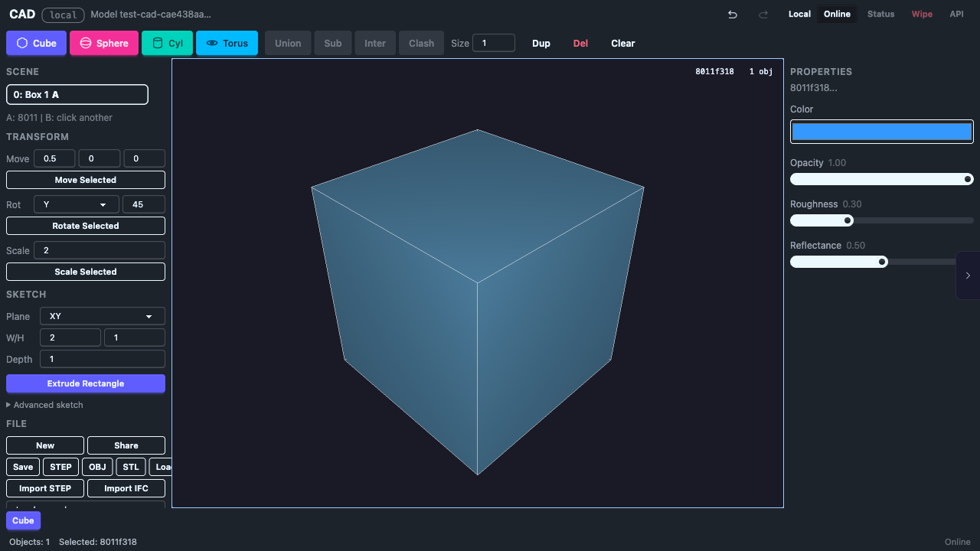
Task: Select the Torus creation tool
Action: 227,43
